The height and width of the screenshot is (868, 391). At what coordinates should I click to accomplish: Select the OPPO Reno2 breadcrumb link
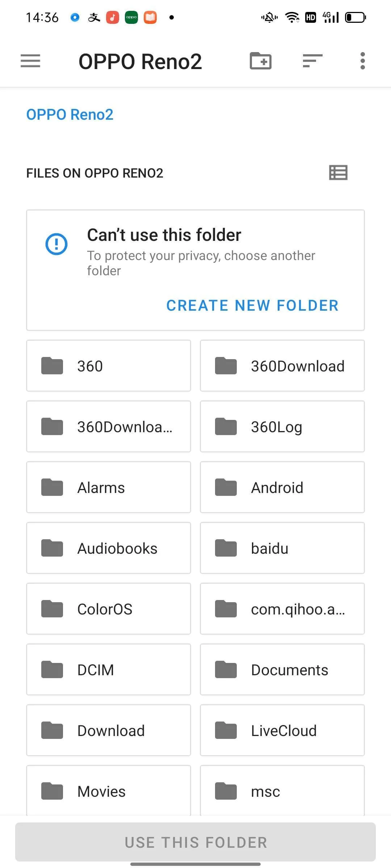[70, 115]
